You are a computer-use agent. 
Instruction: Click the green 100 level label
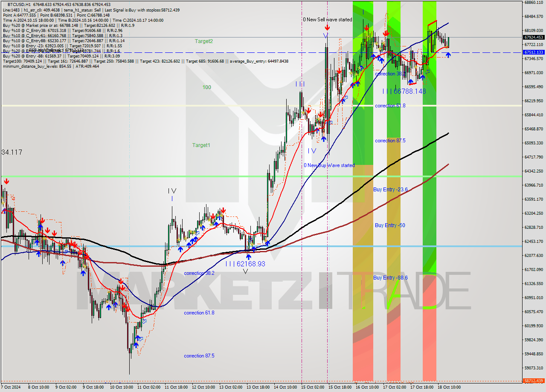coord(207,87)
